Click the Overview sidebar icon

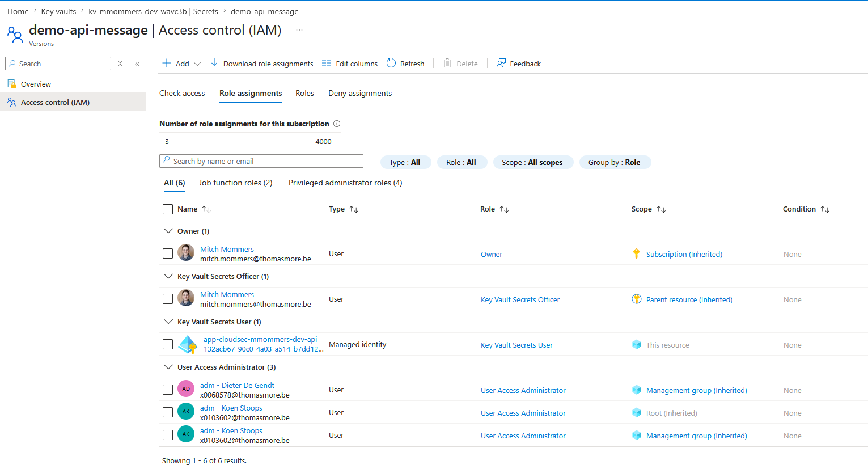(x=12, y=84)
